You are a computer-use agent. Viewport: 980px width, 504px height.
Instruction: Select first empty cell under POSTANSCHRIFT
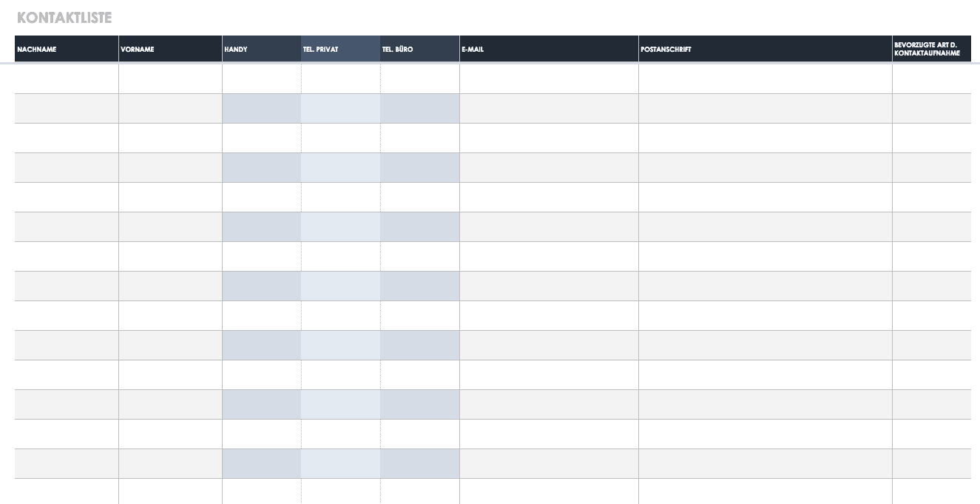click(x=766, y=79)
